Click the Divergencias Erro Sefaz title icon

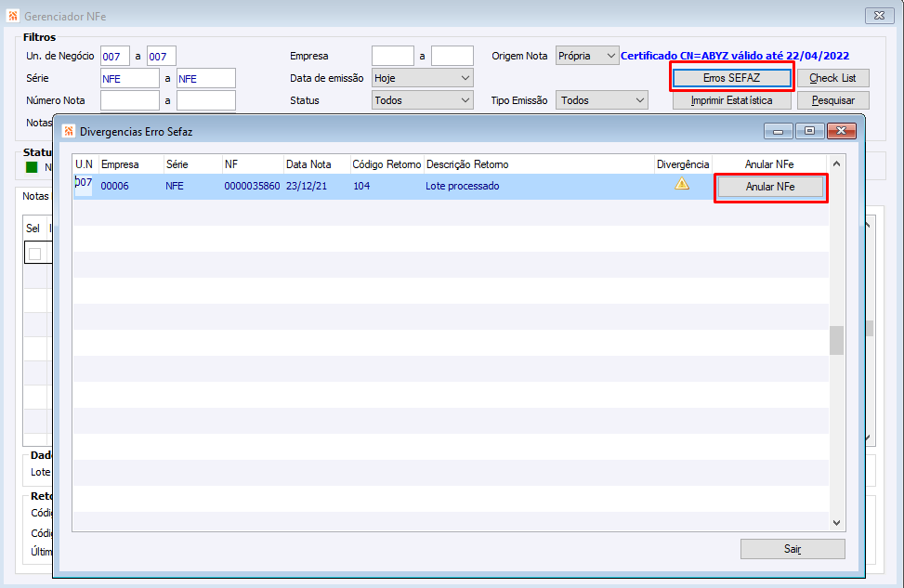(69, 131)
